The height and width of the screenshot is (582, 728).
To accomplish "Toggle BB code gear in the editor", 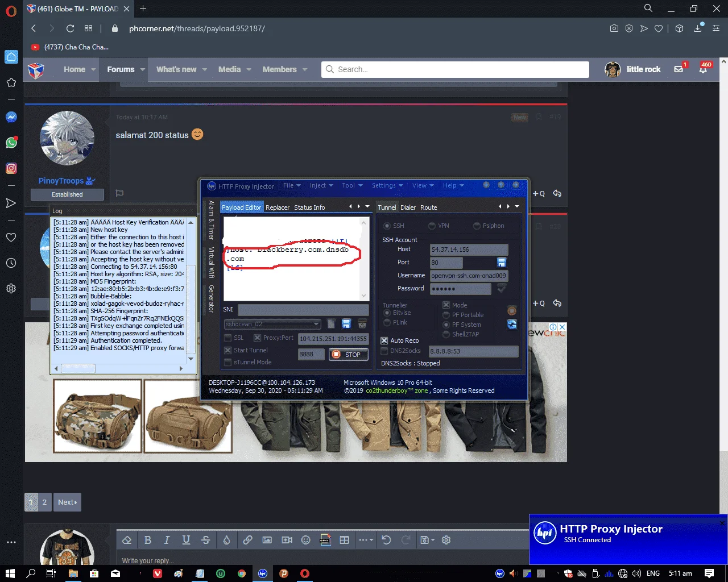I will tap(446, 540).
